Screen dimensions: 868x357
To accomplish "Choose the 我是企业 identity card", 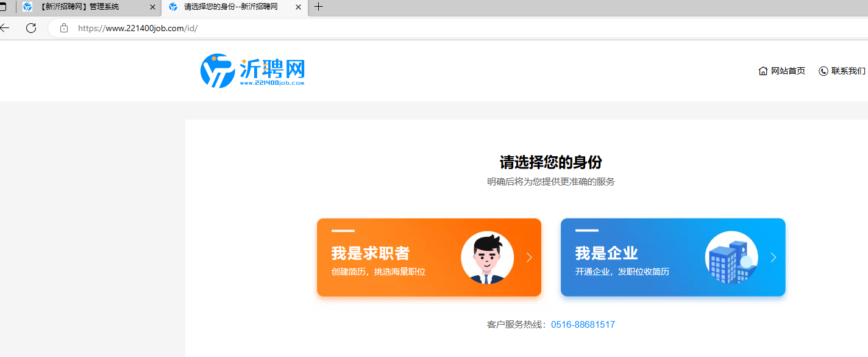I will tap(673, 258).
